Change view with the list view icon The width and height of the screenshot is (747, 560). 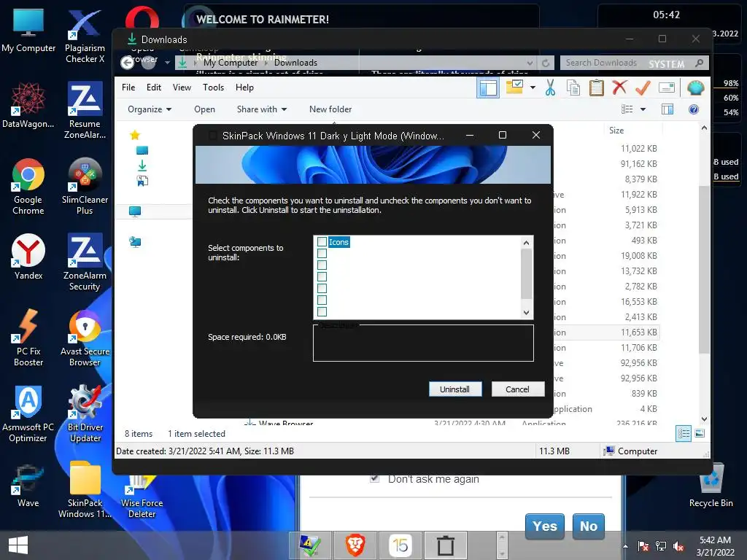point(627,109)
